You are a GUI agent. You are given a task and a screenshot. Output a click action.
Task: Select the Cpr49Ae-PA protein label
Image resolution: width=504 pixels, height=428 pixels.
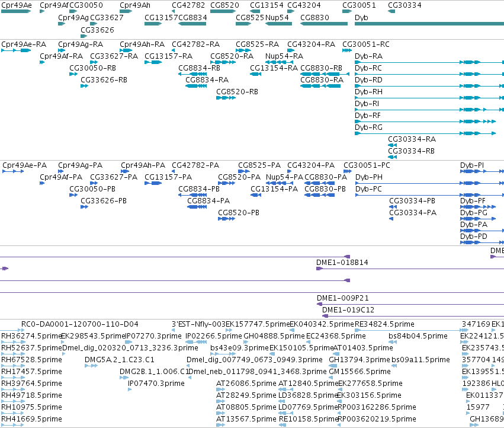[24, 165]
